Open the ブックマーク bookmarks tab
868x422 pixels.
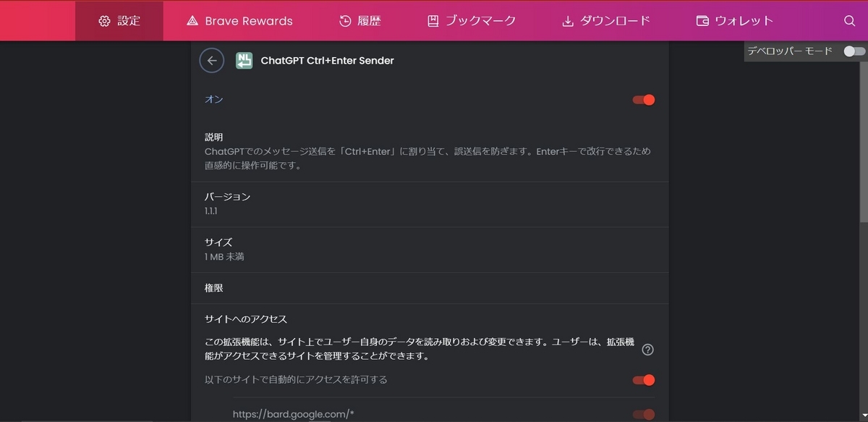472,21
